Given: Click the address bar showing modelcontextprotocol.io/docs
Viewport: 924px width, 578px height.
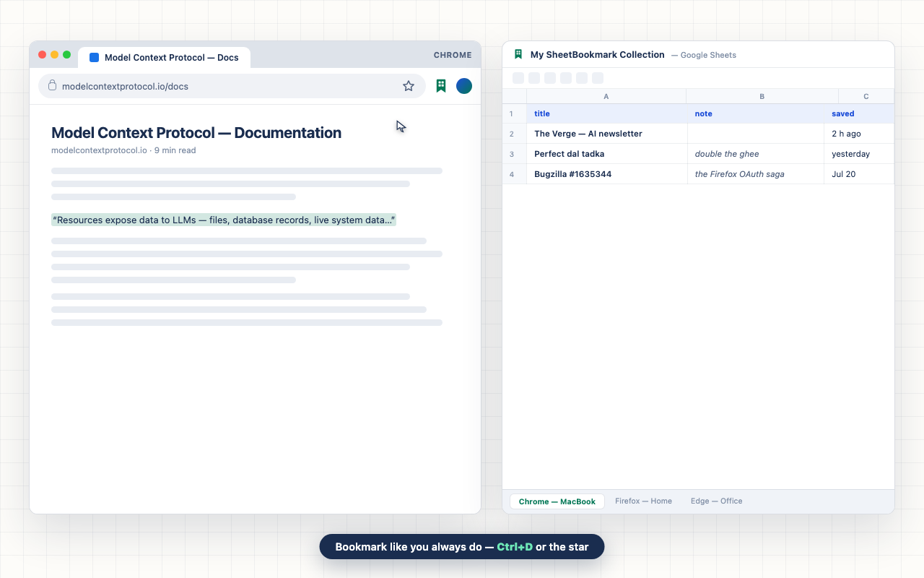Looking at the screenshot, I should [232, 86].
